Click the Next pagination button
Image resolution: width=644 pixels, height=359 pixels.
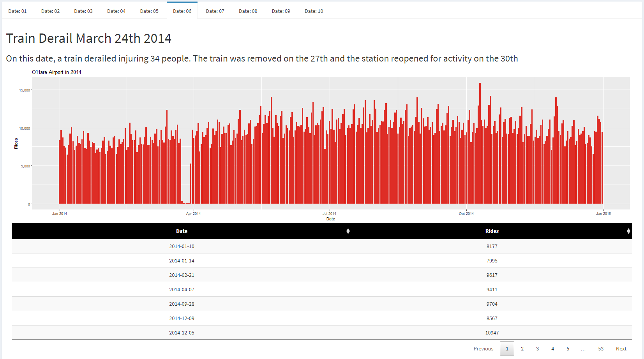tap(621, 348)
